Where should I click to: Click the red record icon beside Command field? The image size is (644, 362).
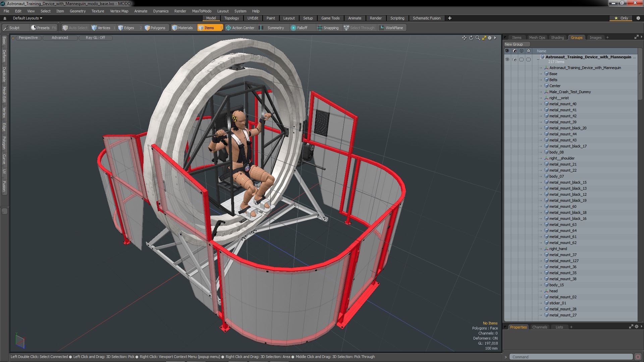[638, 357]
